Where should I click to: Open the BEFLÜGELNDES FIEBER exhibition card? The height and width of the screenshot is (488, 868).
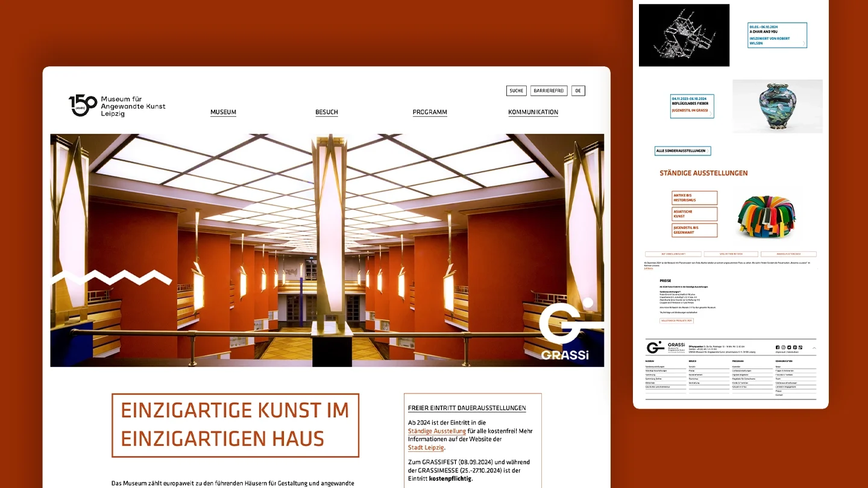click(692, 106)
